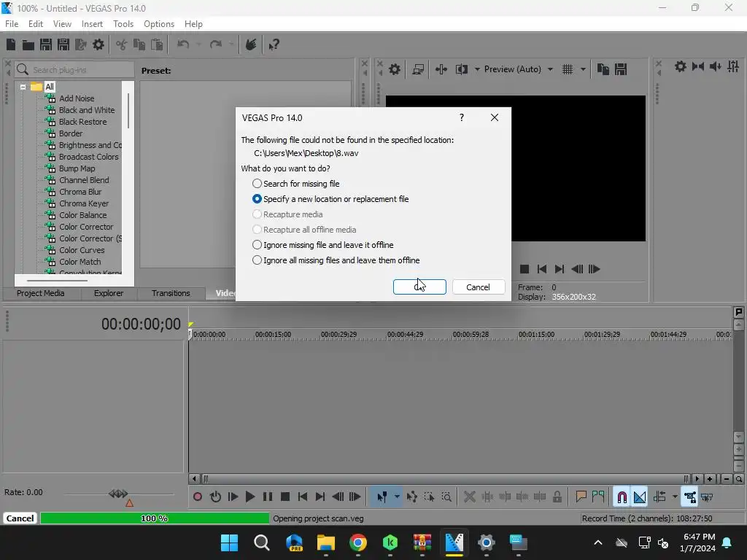This screenshot has width=747, height=560.
Task: Select the Chroma Keyer plug-in
Action: pos(84,203)
